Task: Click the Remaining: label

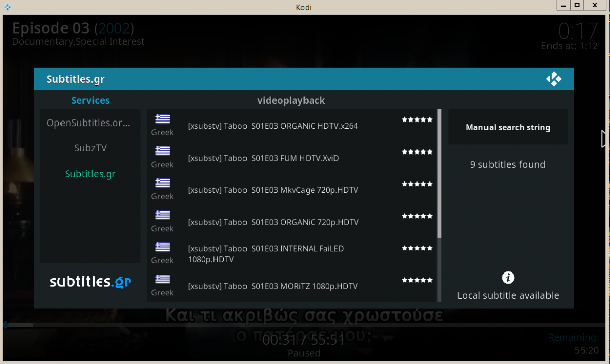Action: (574, 338)
